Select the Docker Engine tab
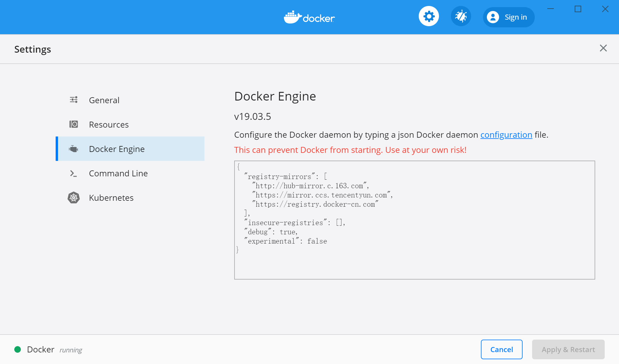This screenshot has width=619, height=364. [x=130, y=149]
